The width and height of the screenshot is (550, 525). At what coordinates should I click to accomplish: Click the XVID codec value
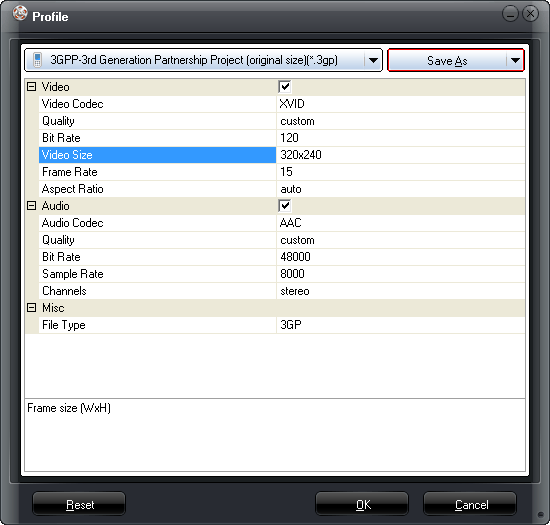coord(292,104)
